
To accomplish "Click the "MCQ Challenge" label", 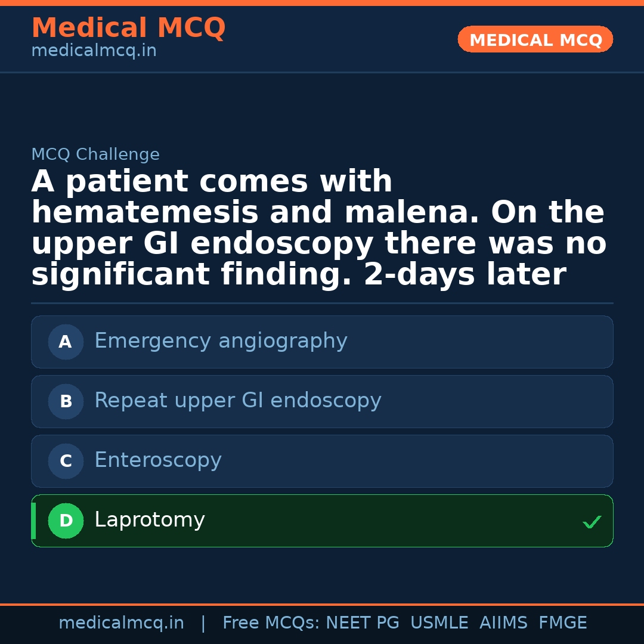I will pos(95,155).
